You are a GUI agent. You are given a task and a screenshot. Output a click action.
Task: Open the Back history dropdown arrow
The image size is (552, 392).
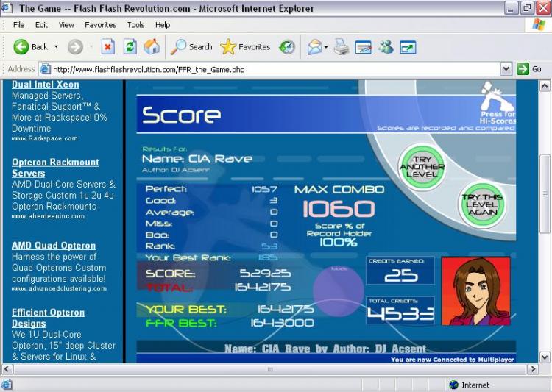point(56,47)
